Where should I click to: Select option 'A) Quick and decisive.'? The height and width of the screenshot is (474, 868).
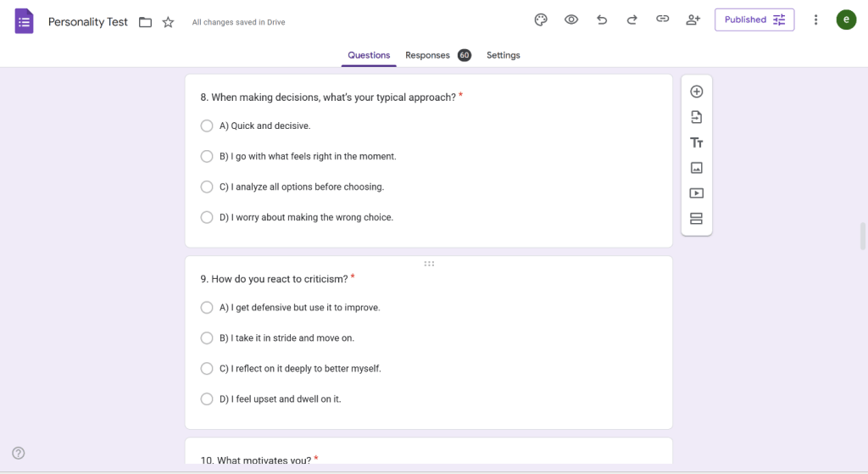tap(207, 125)
